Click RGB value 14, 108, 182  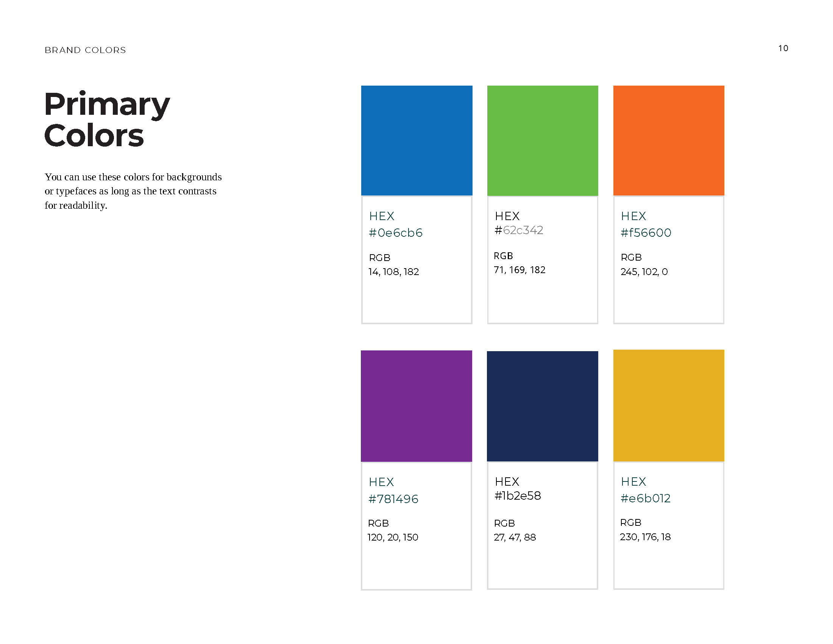pos(394,272)
